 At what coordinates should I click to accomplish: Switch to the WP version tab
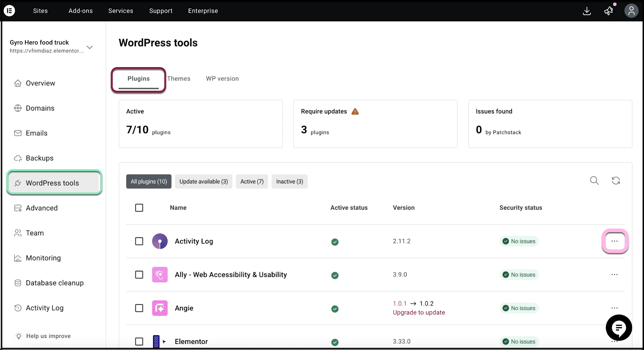coord(222,79)
